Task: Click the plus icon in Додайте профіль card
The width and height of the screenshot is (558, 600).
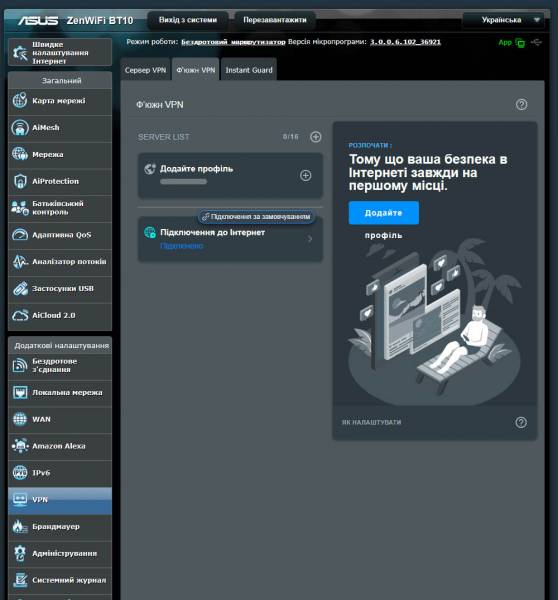Action: point(305,176)
